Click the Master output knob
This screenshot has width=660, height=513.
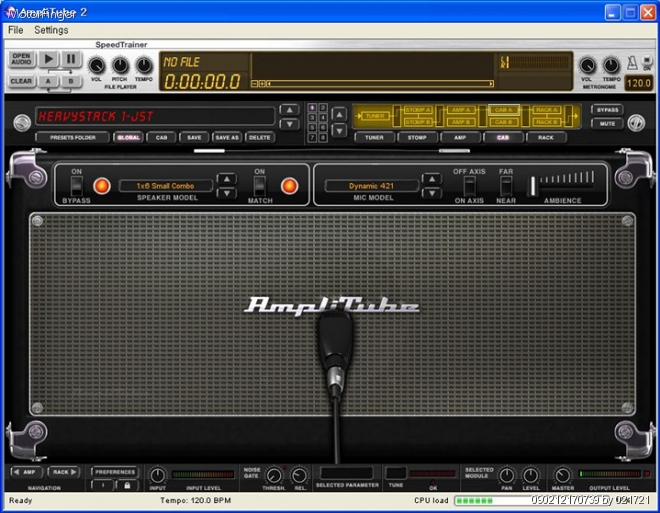pos(563,476)
